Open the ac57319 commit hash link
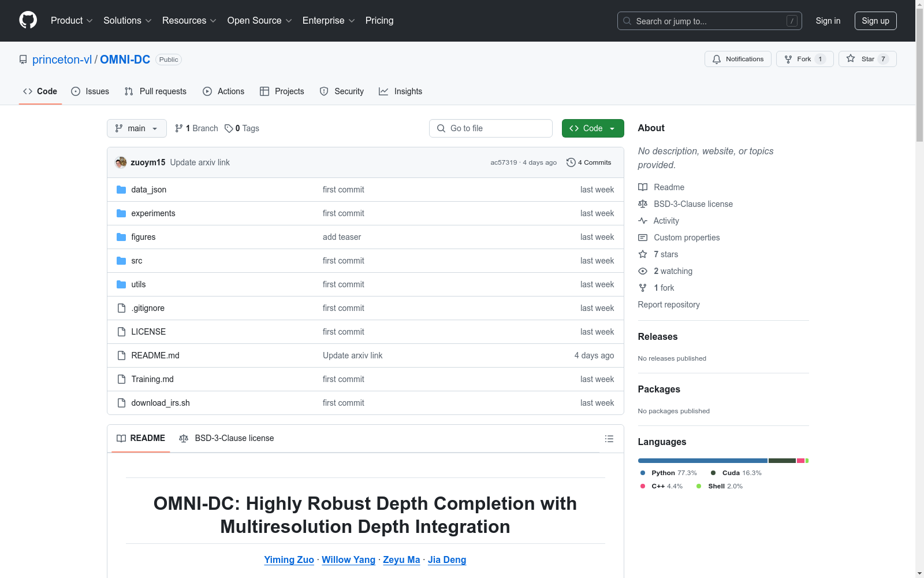This screenshot has width=924, height=578. (504, 162)
